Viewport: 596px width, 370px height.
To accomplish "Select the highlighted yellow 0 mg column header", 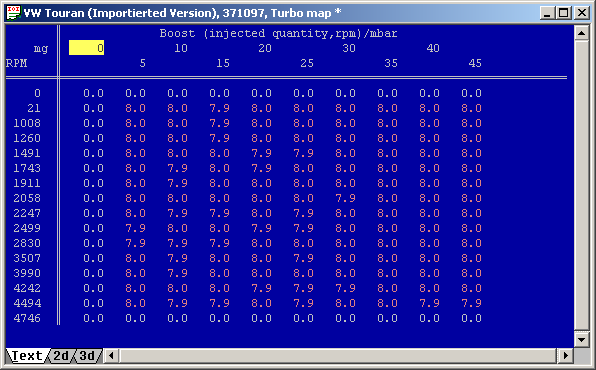I will [x=86, y=48].
